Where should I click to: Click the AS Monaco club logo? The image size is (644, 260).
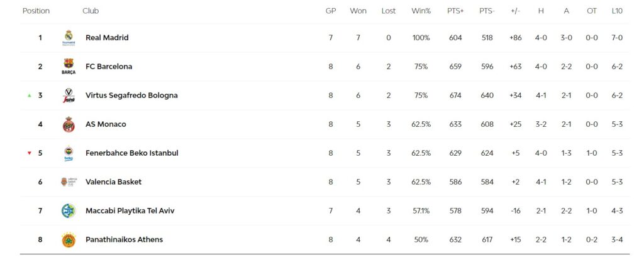(x=69, y=124)
